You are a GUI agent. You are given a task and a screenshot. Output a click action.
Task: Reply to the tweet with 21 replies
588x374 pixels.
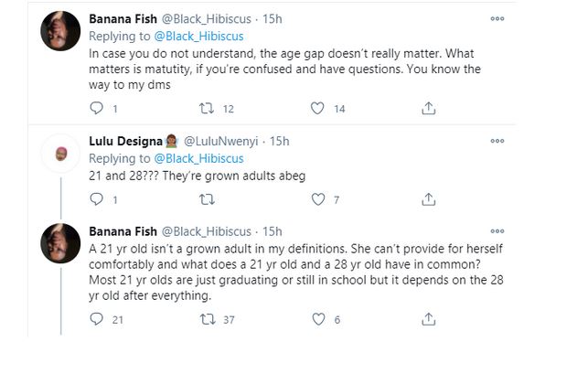point(97,319)
